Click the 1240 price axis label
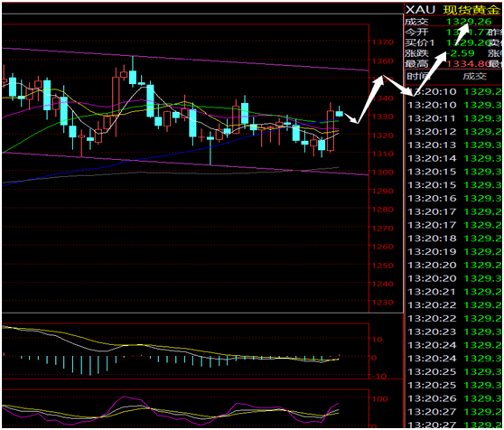 point(382,284)
